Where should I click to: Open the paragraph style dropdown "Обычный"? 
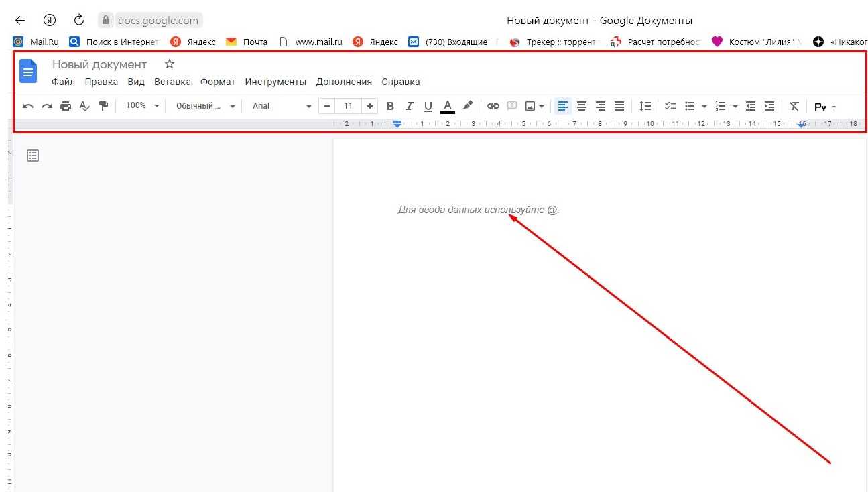point(205,106)
